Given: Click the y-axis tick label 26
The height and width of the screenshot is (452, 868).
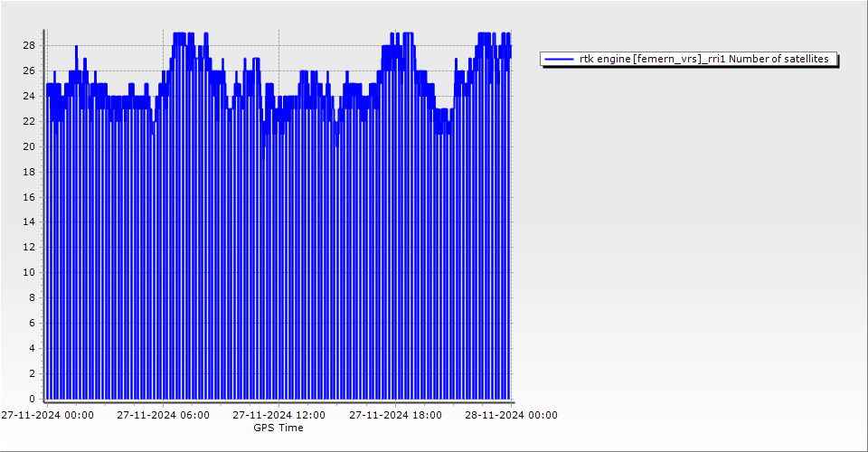Looking at the screenshot, I should pyautogui.click(x=29, y=71).
